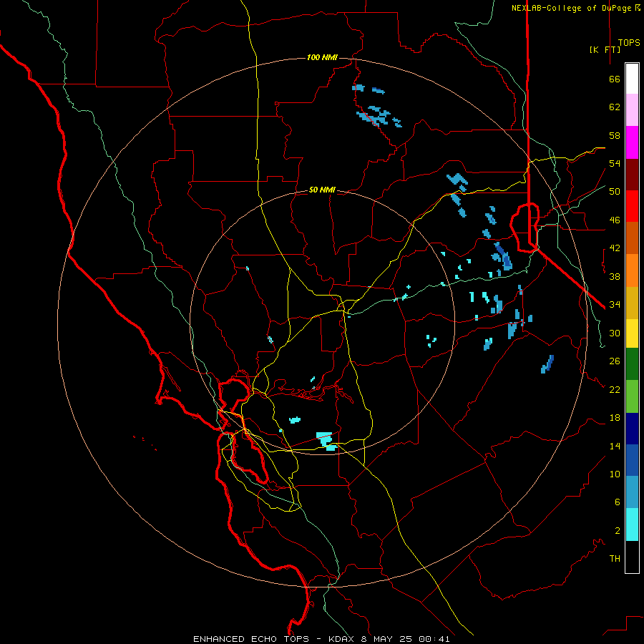Click the legend value 66
Screen dimensions: 644x644
point(615,79)
